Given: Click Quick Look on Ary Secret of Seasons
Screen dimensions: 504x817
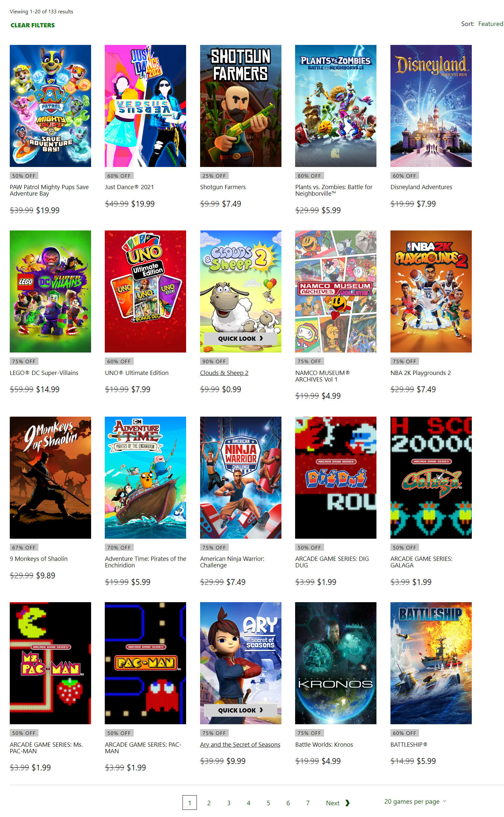Looking at the screenshot, I should tap(240, 710).
